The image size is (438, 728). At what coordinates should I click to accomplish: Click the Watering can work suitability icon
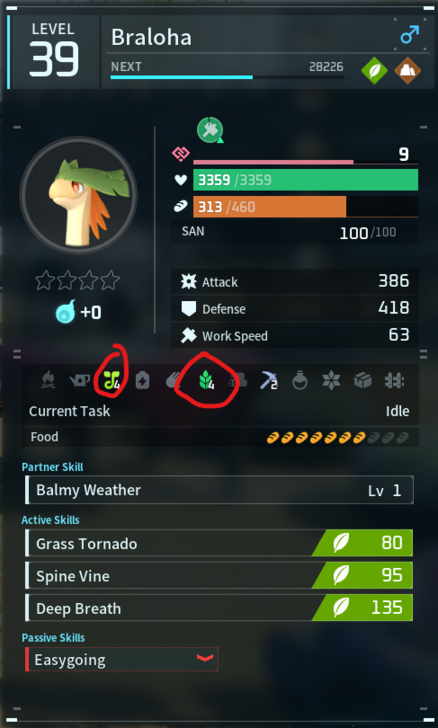pos(79,381)
